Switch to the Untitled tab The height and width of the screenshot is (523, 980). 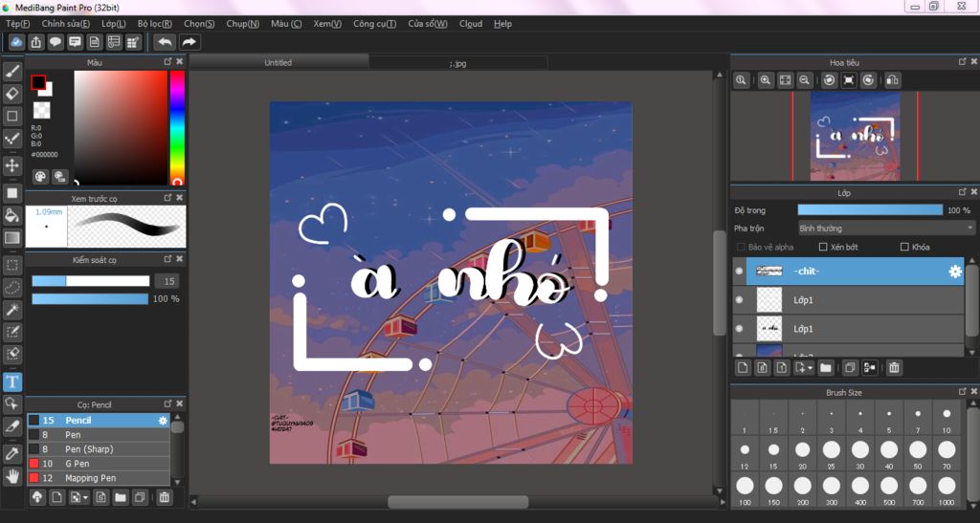(x=278, y=62)
